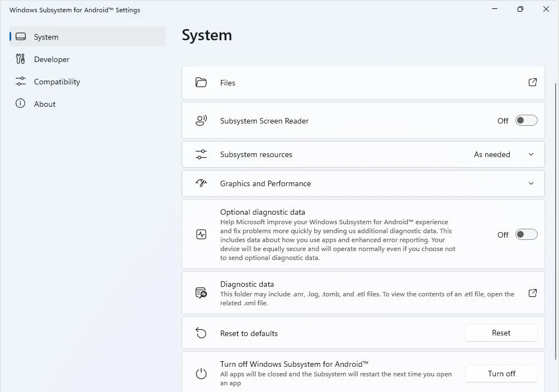
Task: Click the Diagnostic data title text
Action: [247, 284]
